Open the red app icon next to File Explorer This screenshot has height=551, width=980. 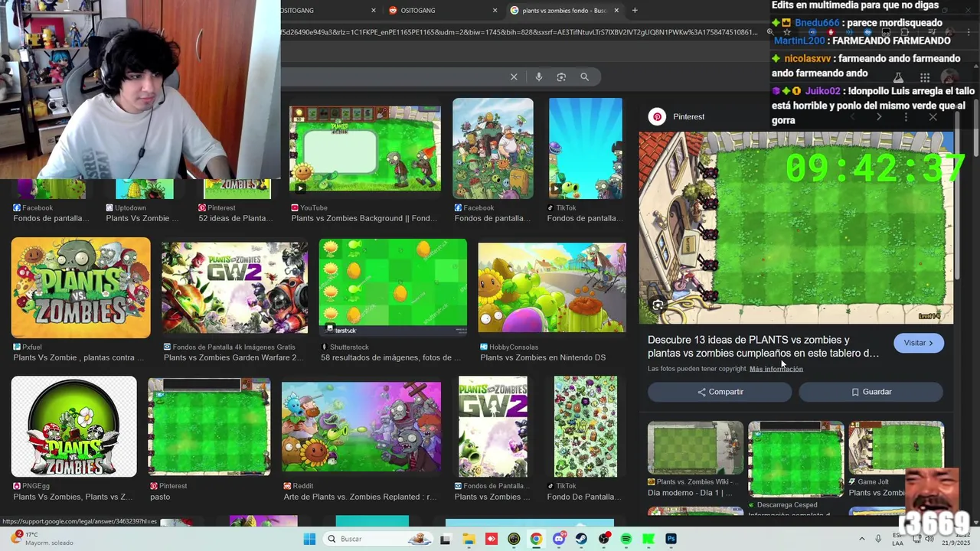tap(491, 539)
